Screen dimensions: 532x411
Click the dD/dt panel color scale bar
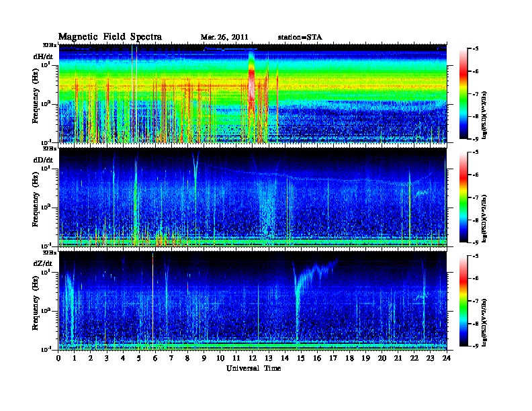(x=463, y=197)
